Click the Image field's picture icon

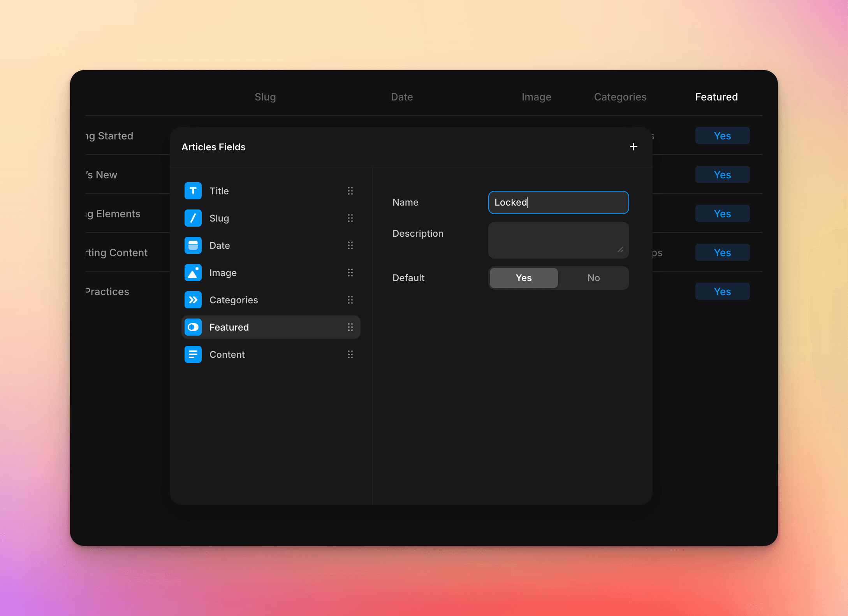click(x=193, y=273)
